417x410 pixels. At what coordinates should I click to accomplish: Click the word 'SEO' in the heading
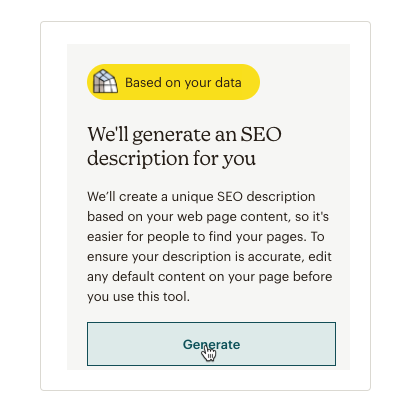tap(261, 134)
